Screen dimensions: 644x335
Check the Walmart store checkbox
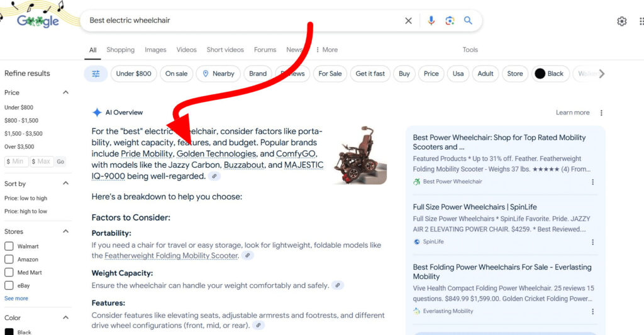[9, 246]
